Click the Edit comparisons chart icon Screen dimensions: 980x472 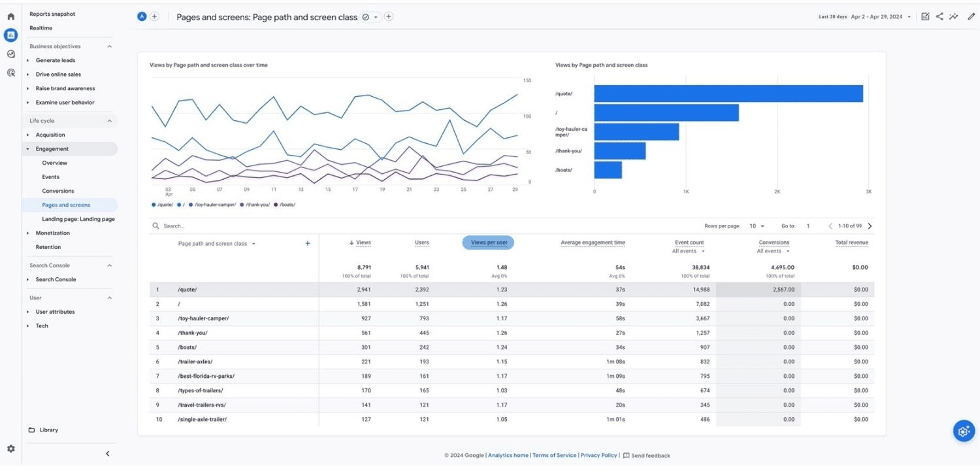[925, 16]
